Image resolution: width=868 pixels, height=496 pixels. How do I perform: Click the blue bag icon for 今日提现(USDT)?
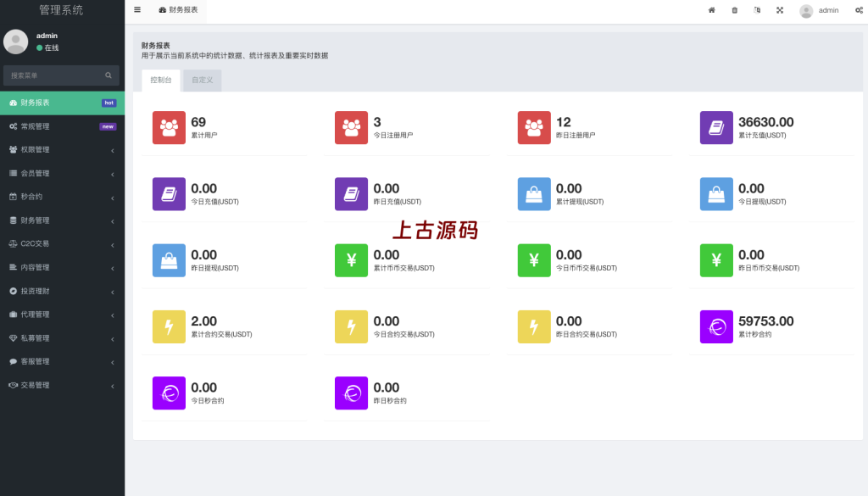pos(716,194)
